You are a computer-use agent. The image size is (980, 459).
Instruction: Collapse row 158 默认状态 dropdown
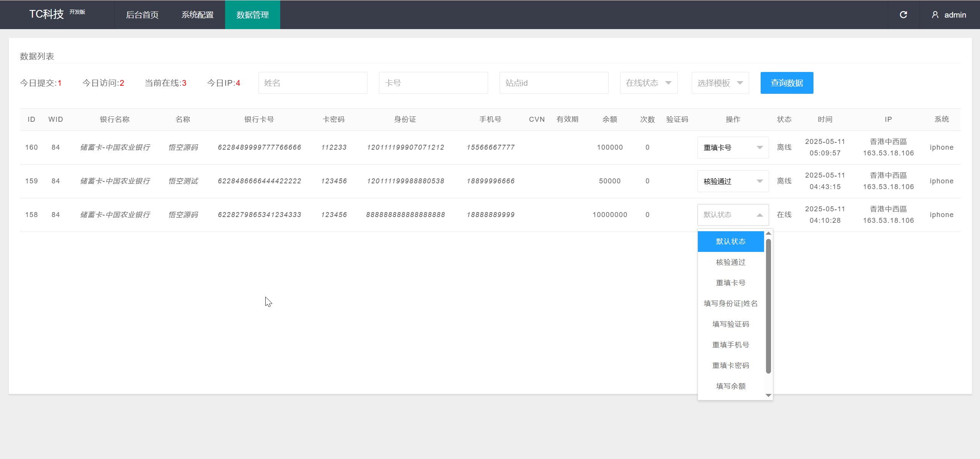pos(733,215)
